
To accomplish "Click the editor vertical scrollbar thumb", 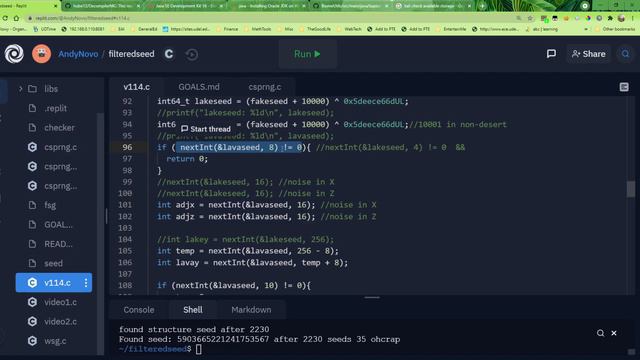I will pyautogui.click(x=631, y=189).
